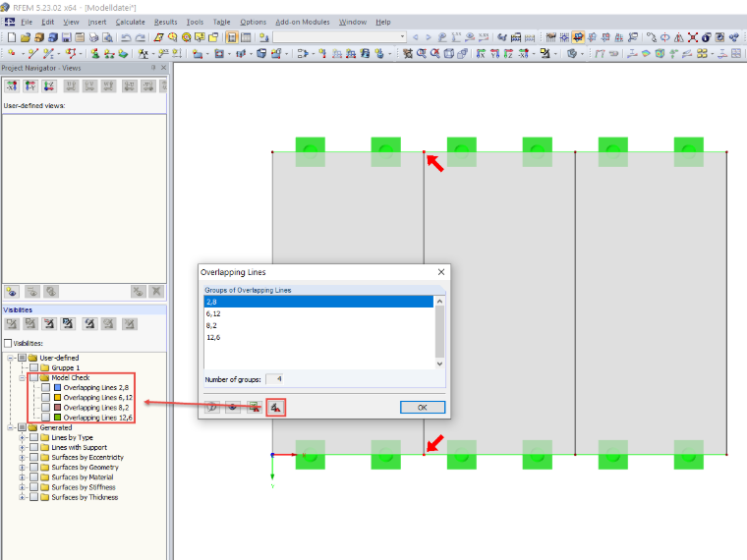
Task: Open the load case combo box dropdown
Action: [403, 36]
